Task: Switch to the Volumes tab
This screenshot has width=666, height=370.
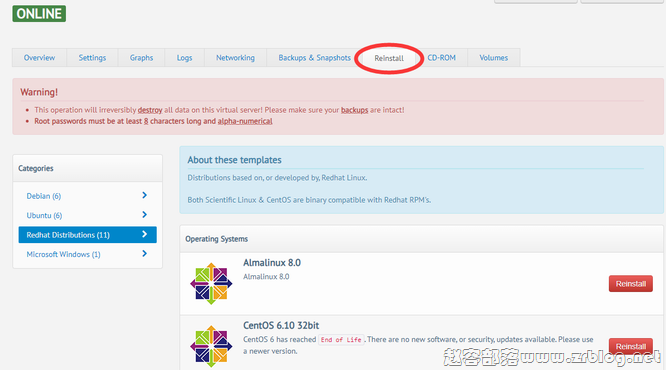Action: tap(494, 58)
